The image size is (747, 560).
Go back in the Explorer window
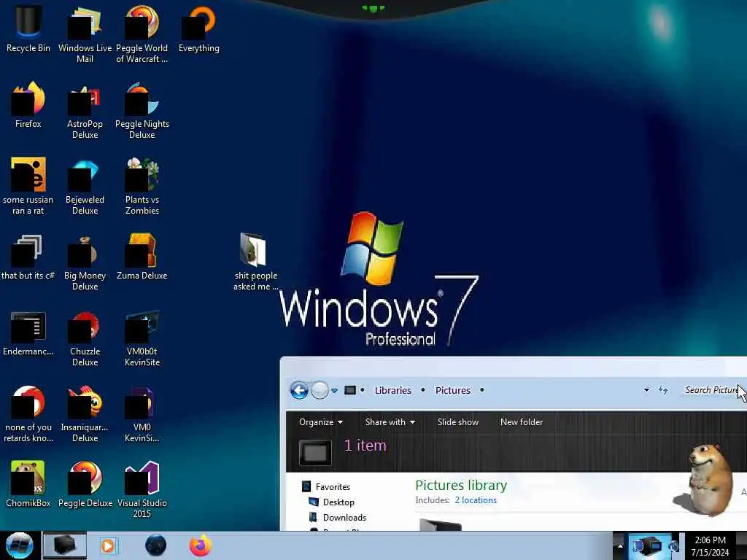click(299, 391)
